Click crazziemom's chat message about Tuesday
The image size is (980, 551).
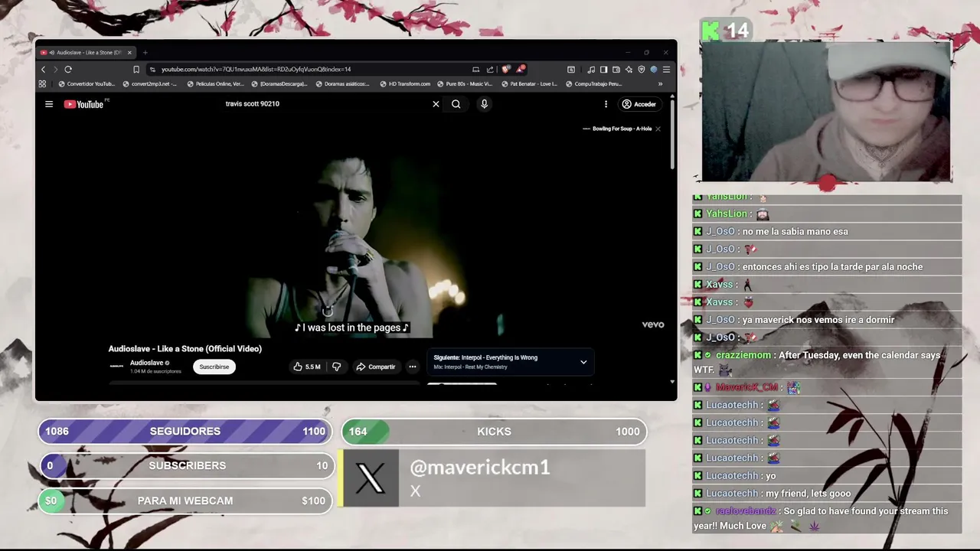coord(827,363)
